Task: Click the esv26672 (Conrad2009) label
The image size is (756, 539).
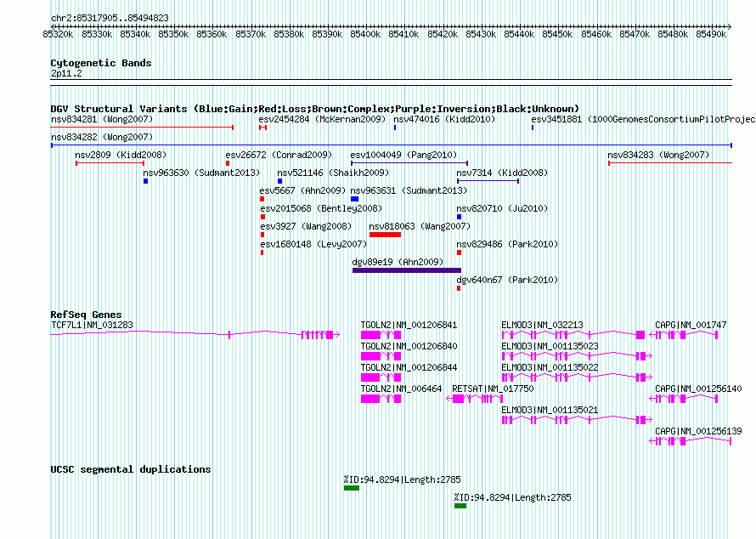Action: tap(279, 155)
